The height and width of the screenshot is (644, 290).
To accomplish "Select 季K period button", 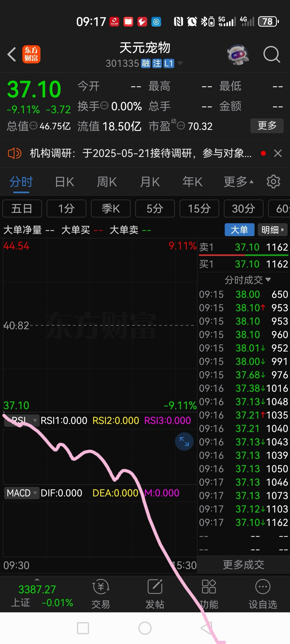I will pyautogui.click(x=111, y=208).
